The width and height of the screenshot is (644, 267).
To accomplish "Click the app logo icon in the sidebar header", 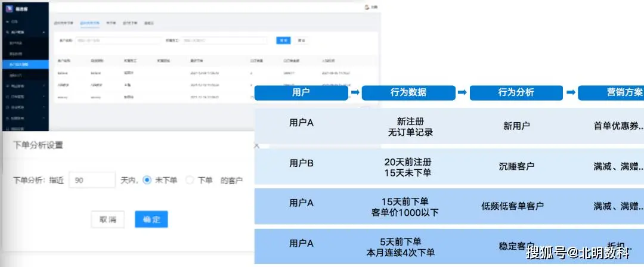I will [x=9, y=8].
